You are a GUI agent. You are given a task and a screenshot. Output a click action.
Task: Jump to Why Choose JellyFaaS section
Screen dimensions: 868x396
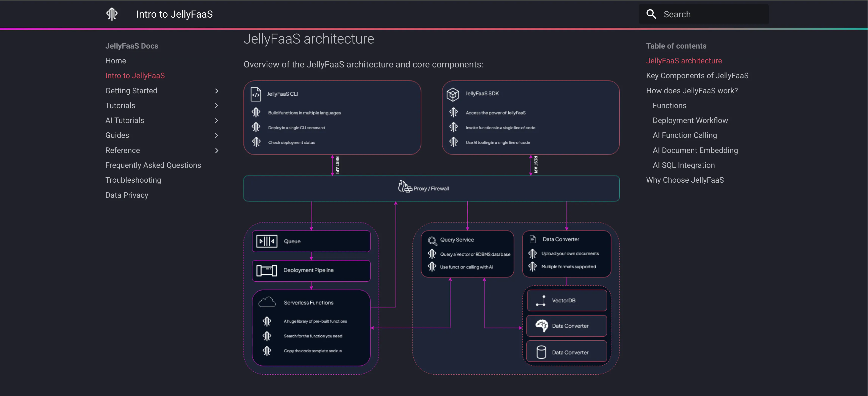pos(685,180)
